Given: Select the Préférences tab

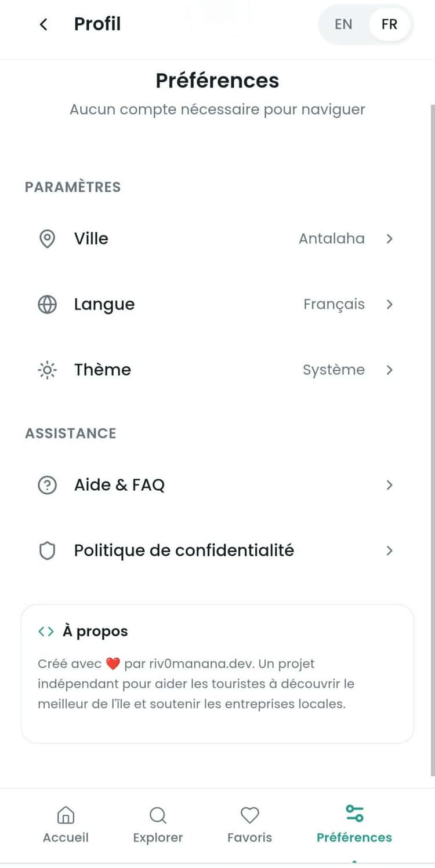Looking at the screenshot, I should point(354,825).
